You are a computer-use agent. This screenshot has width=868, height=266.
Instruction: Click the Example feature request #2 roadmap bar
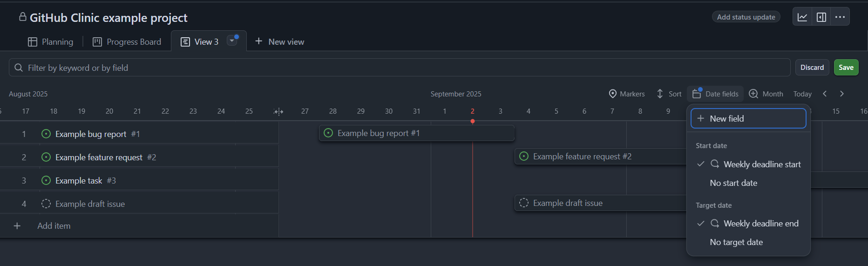(x=601, y=157)
